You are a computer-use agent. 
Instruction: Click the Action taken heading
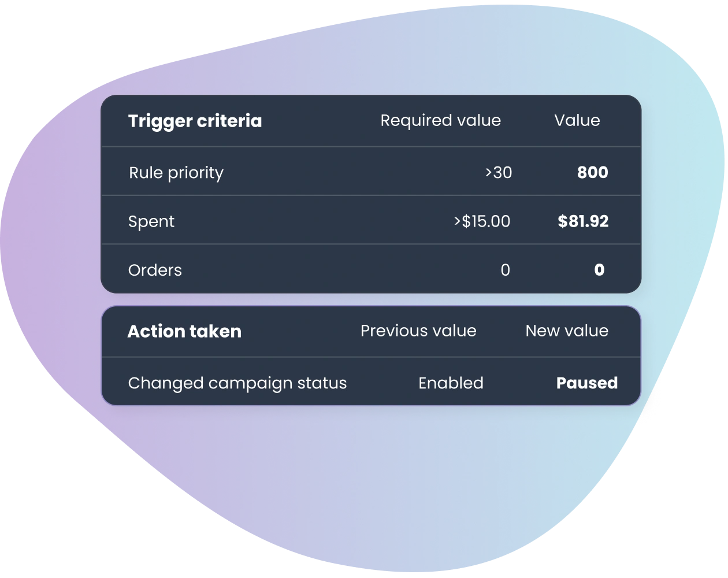[x=184, y=331]
